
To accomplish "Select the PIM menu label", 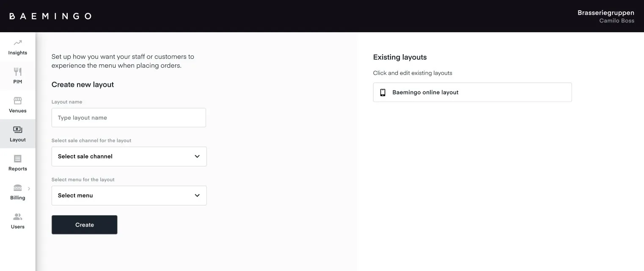I will tap(18, 82).
